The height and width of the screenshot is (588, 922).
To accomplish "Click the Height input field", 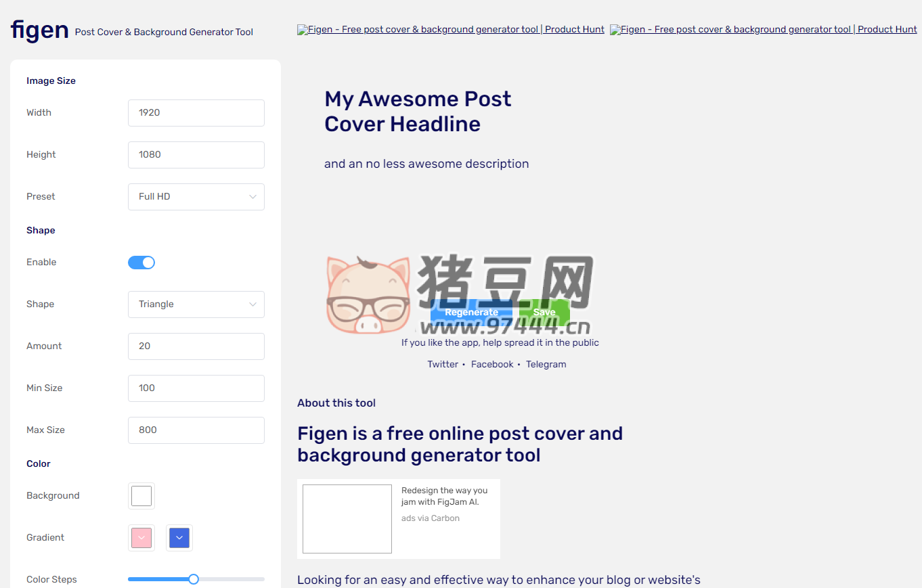I will [x=196, y=155].
